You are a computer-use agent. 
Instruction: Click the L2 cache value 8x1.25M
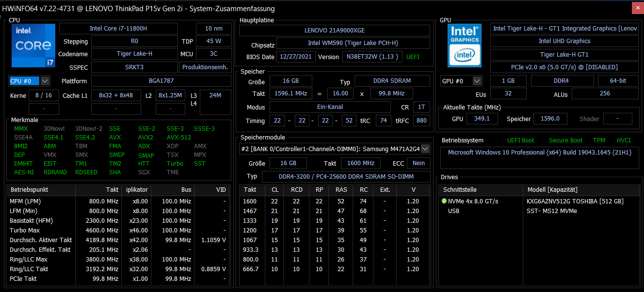170,95
